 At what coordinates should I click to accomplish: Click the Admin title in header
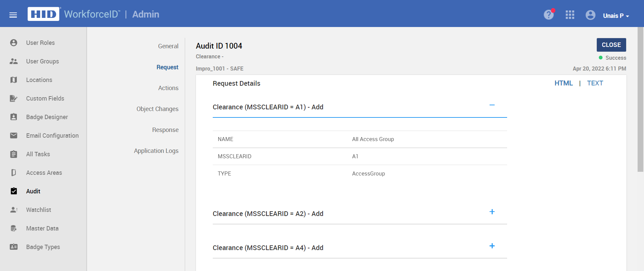(146, 14)
